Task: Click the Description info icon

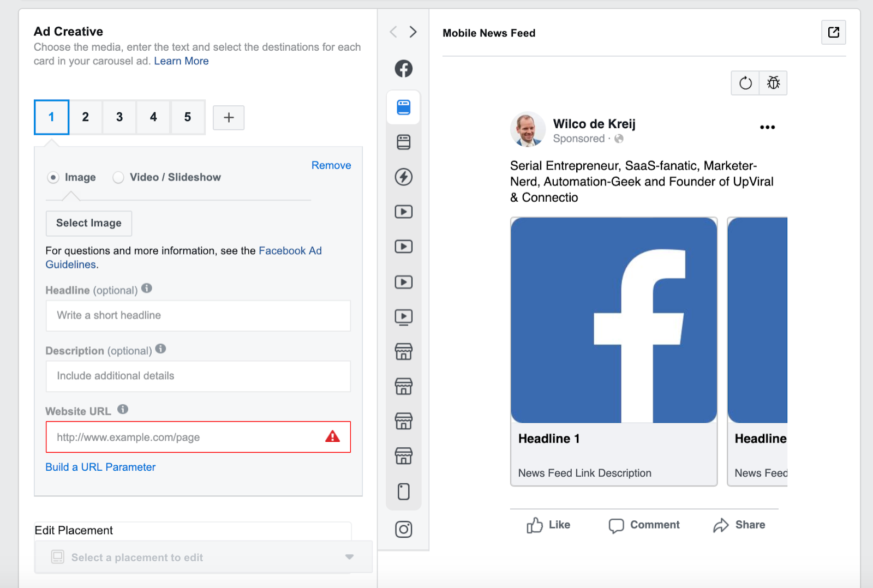Action: point(160,349)
